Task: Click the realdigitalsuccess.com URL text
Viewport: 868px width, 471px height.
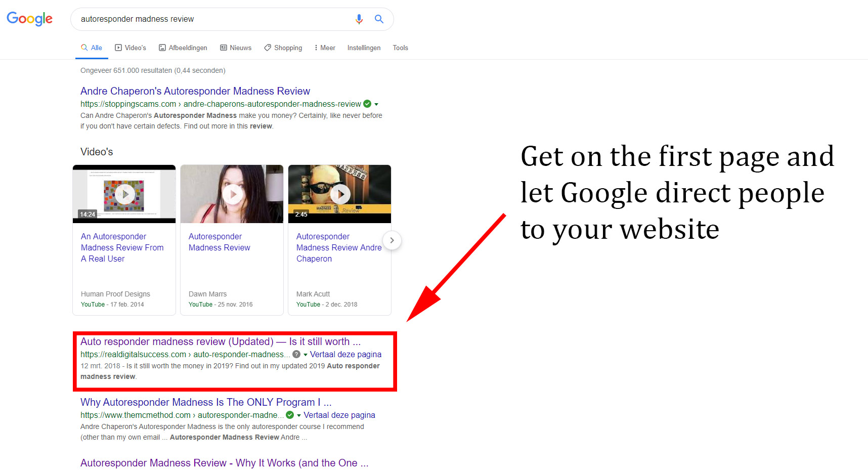Action: pos(185,354)
